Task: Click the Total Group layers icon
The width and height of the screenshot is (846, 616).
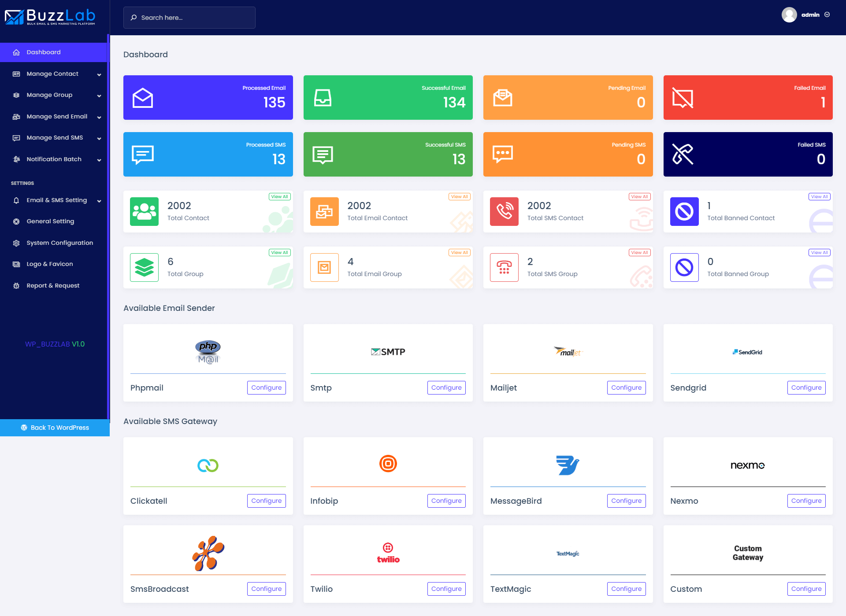Action: click(x=144, y=267)
